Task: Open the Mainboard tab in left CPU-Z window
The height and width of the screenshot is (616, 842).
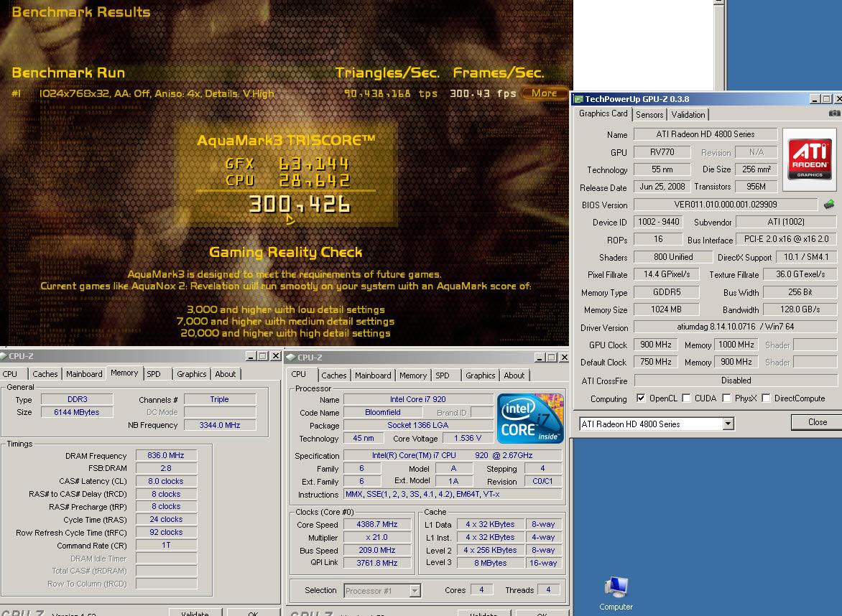Action: pyautogui.click(x=84, y=374)
